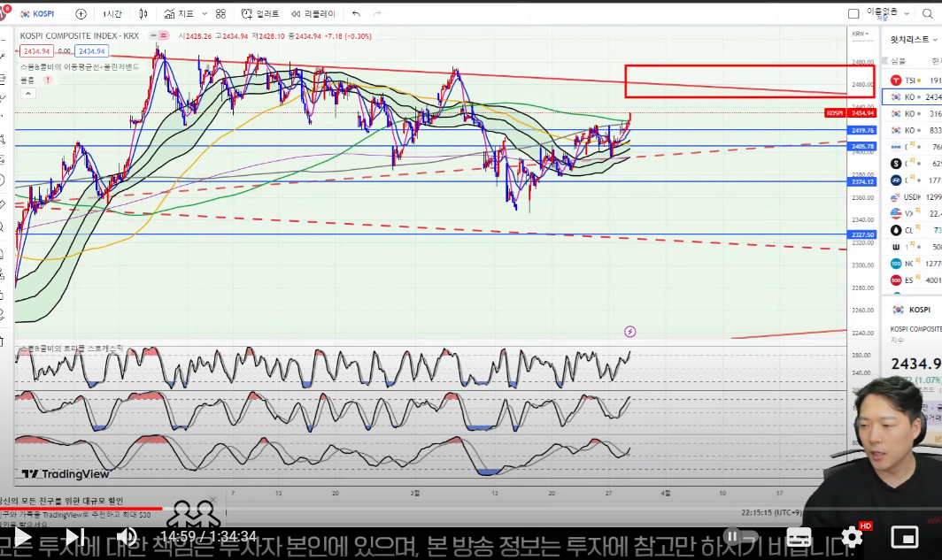Create an alert with 얼러트 button
The image size is (942, 560).
pyautogui.click(x=260, y=13)
